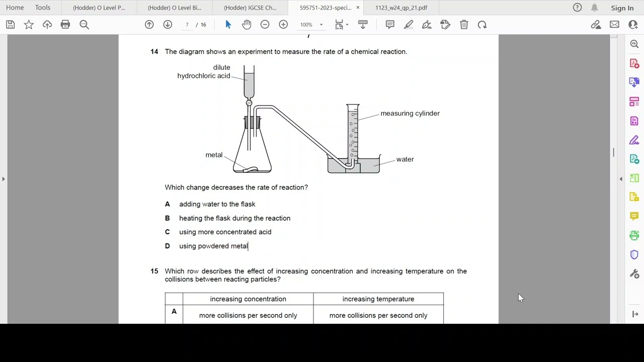Viewport: 644px width, 362px height.
Task: Open the find text magnifier icon
Action: pos(84,25)
